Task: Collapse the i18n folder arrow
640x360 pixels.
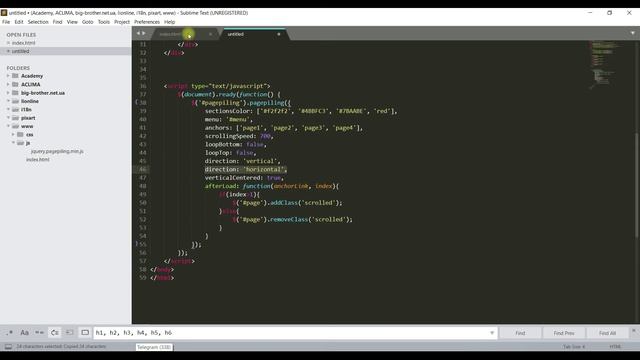Action: click(x=8, y=109)
